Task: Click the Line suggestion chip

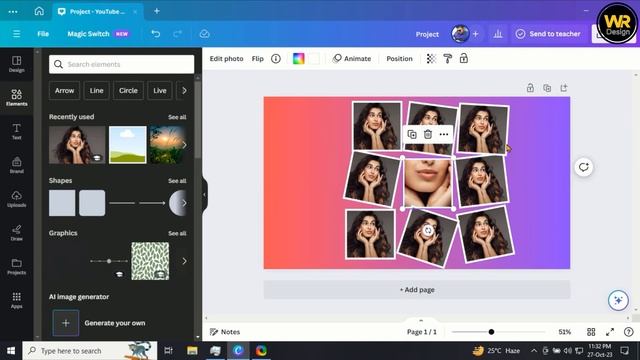Action: pyautogui.click(x=96, y=91)
